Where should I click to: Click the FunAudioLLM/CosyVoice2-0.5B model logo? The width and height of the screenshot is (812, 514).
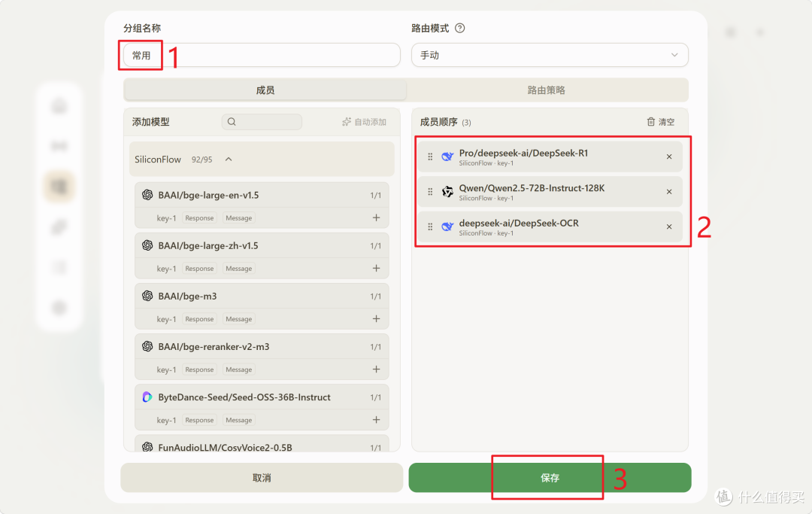click(x=147, y=446)
